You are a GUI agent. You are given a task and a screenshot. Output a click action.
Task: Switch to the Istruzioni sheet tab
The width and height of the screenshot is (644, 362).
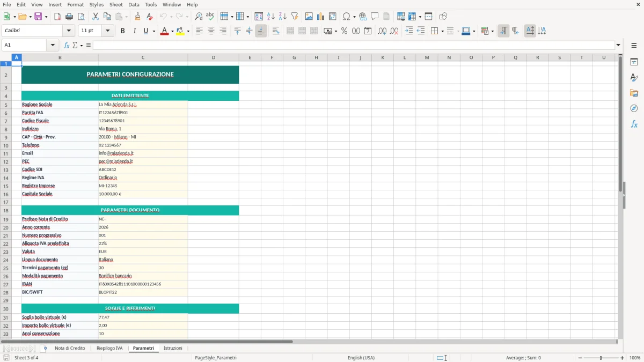[x=173, y=349]
